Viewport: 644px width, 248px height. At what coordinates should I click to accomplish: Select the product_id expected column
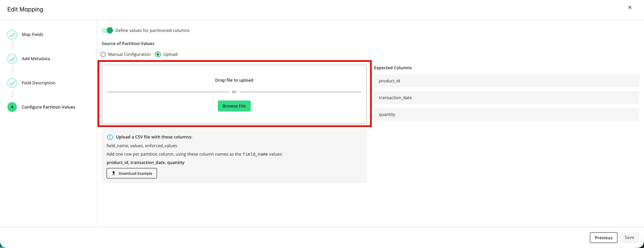coord(507,81)
